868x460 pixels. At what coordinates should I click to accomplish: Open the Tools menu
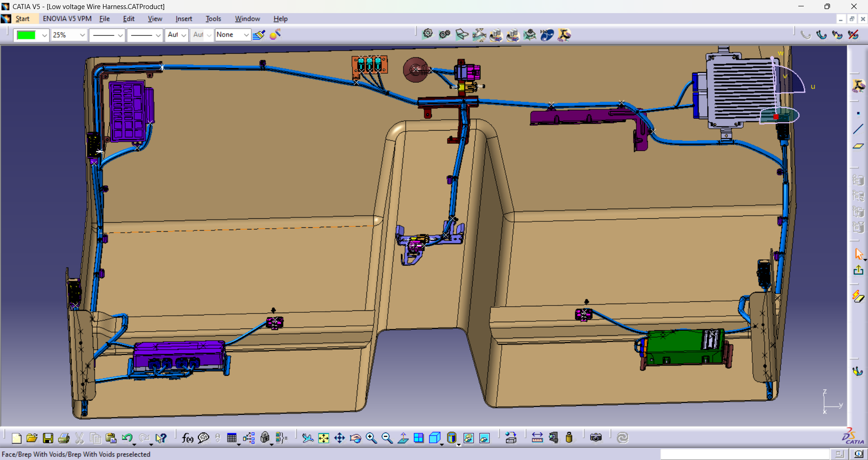coord(213,19)
